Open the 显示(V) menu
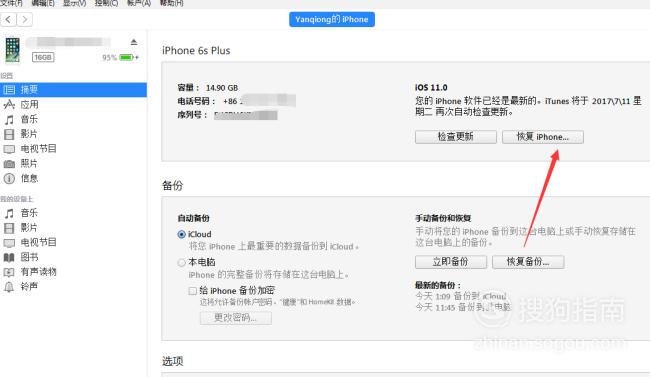This screenshot has height=377, width=650. click(x=75, y=3)
